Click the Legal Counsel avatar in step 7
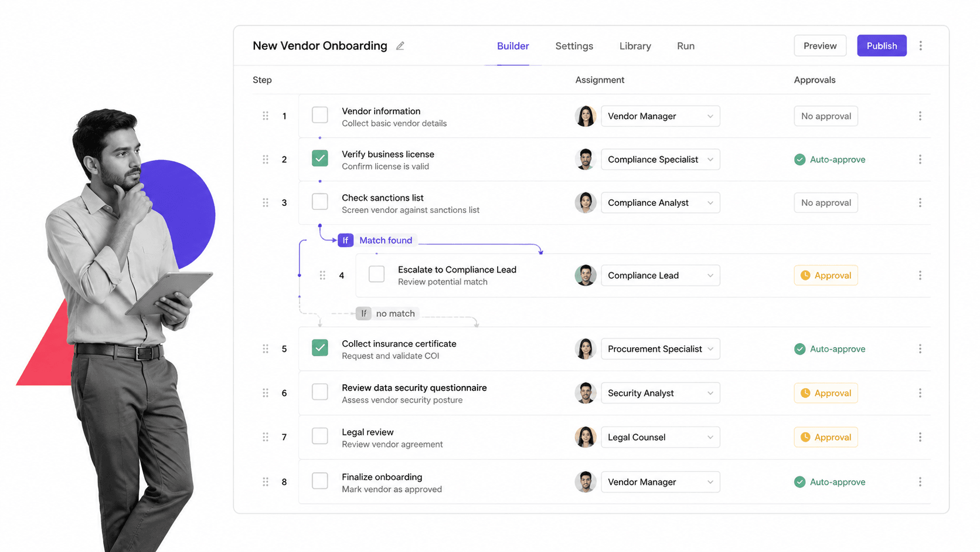The height and width of the screenshot is (552, 980). point(586,437)
